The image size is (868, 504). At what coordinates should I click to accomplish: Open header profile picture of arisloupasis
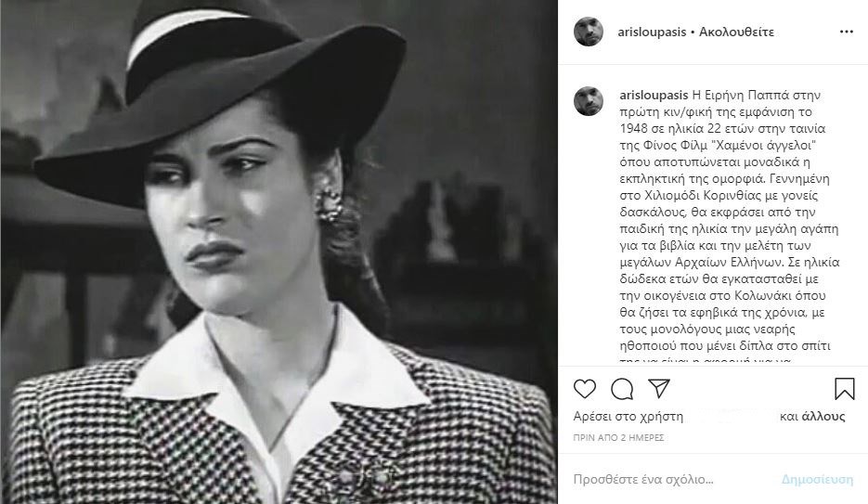589,32
